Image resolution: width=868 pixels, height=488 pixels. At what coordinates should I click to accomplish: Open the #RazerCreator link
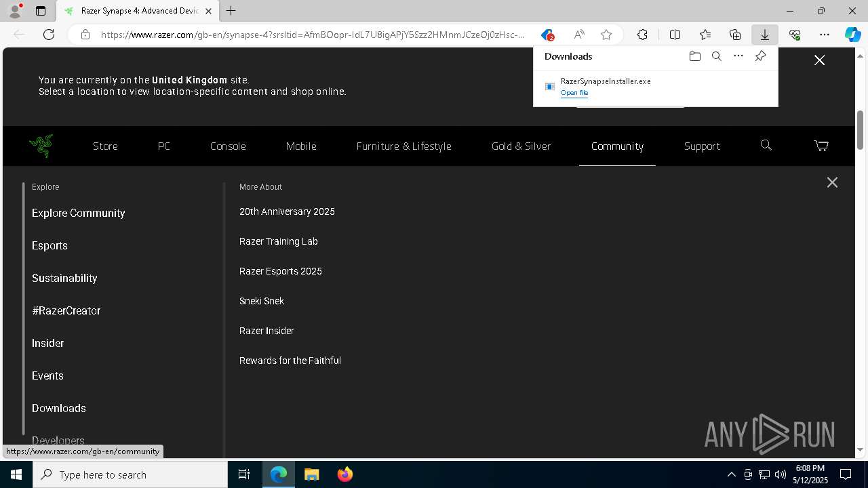click(x=66, y=310)
